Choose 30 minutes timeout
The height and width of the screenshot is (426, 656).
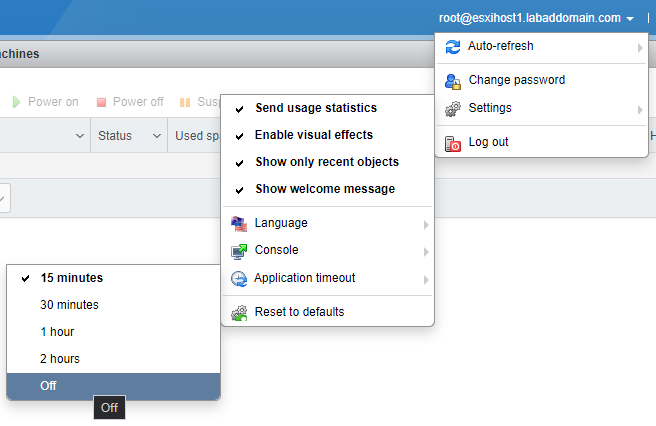coord(69,305)
